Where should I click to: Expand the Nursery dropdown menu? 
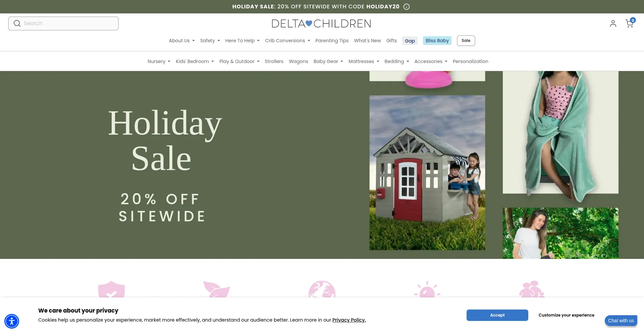tap(159, 61)
